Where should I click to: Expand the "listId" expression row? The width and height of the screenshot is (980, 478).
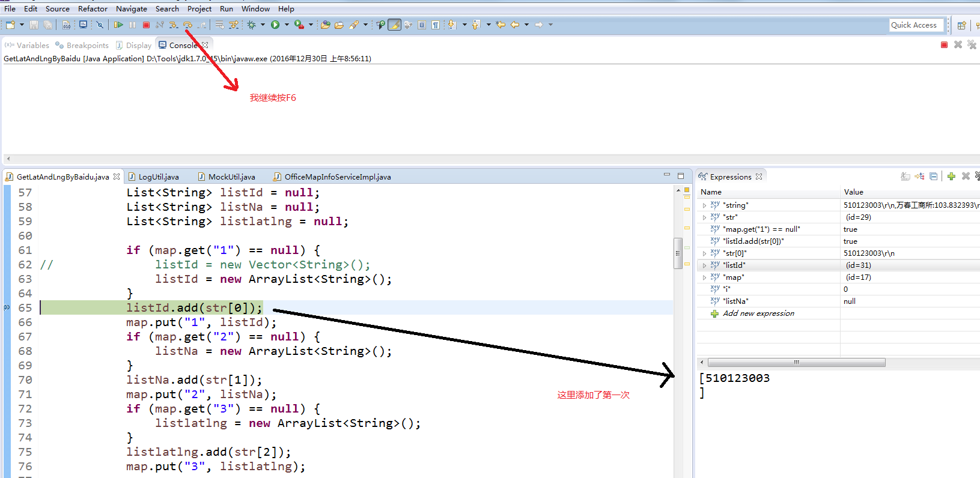[704, 265]
